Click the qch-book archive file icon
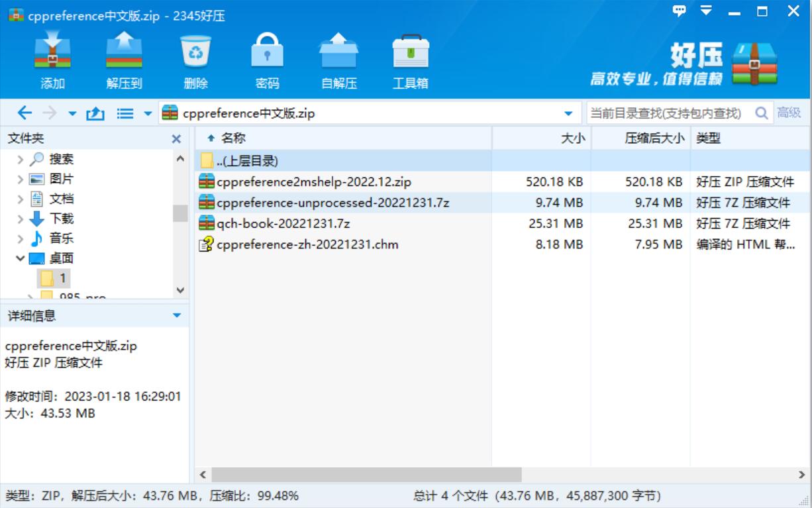 coord(206,223)
